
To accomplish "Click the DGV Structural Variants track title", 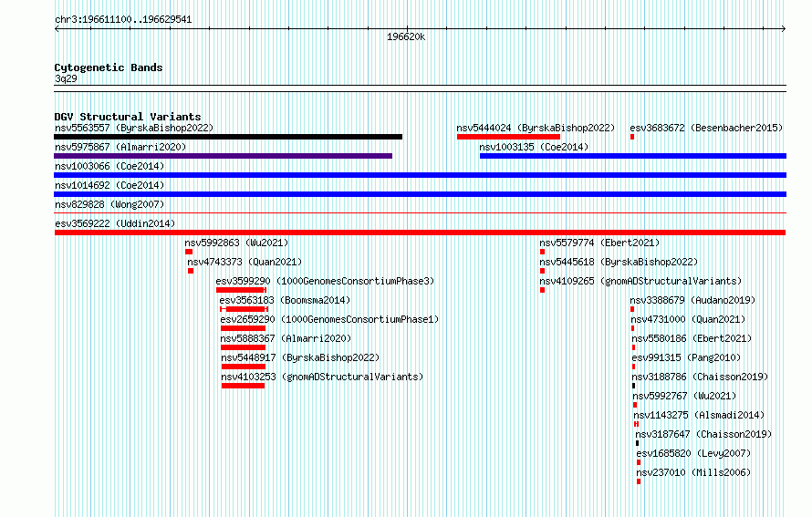I will click(x=128, y=117).
